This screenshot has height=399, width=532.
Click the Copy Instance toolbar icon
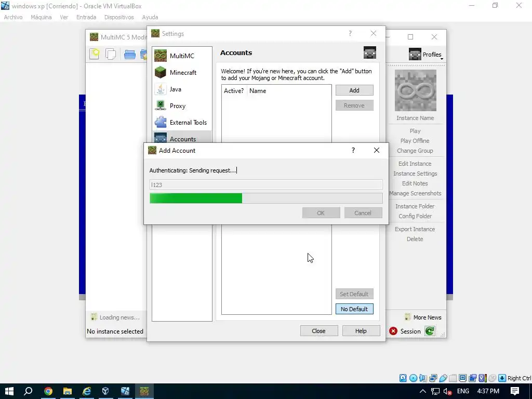111,54
